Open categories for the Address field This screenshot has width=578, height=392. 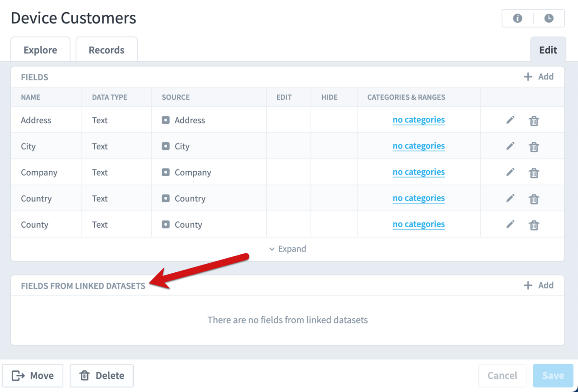coord(419,120)
